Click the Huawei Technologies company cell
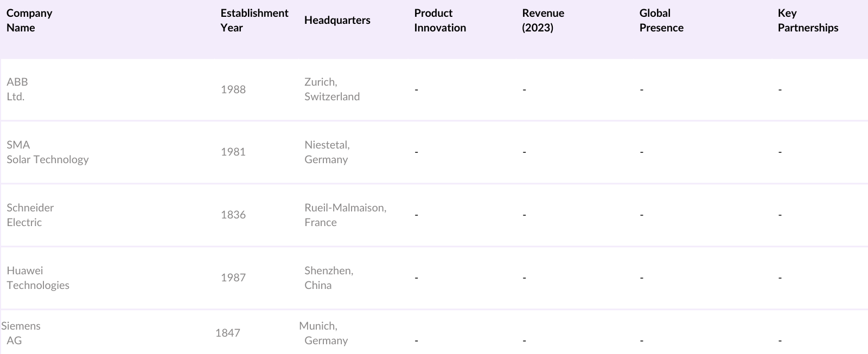868x354 pixels. click(x=38, y=278)
